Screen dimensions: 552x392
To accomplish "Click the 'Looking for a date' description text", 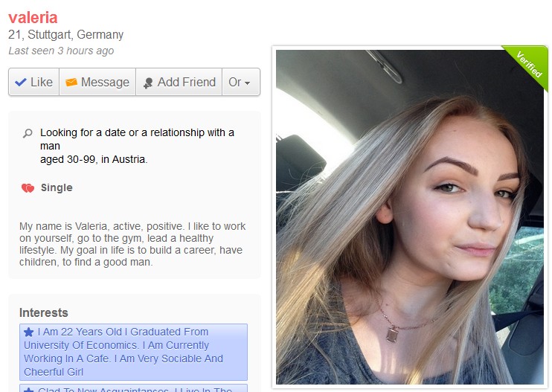I will pyautogui.click(x=137, y=146).
